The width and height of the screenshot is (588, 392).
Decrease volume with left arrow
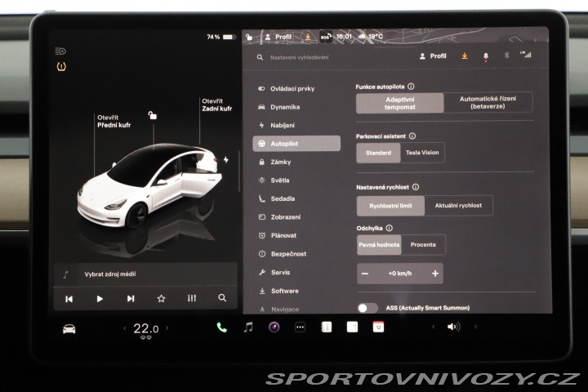pos(433,327)
